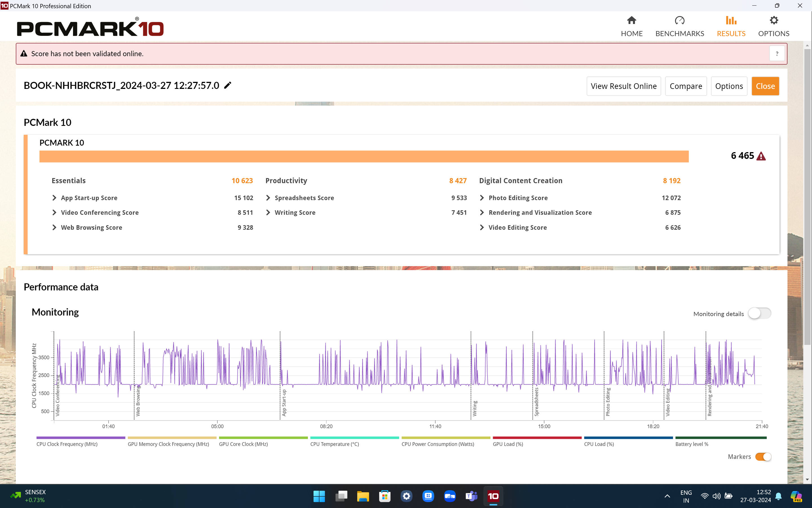Click the battery tray icon
Viewport: 812px width, 508px height.
coord(728,496)
